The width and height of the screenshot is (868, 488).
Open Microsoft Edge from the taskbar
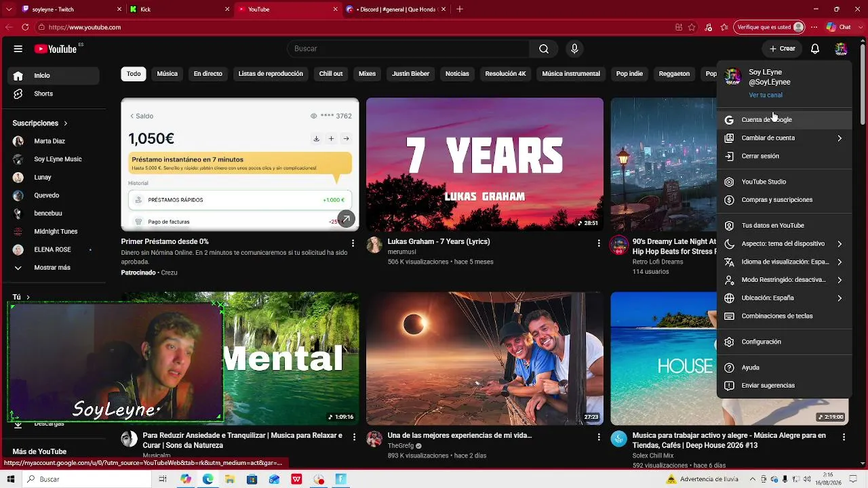click(x=208, y=479)
